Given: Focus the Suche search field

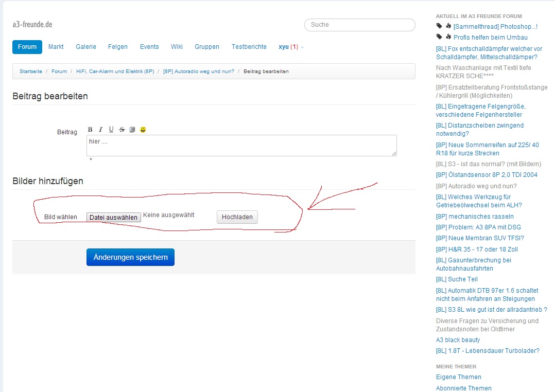Looking at the screenshot, I should pyautogui.click(x=359, y=25).
